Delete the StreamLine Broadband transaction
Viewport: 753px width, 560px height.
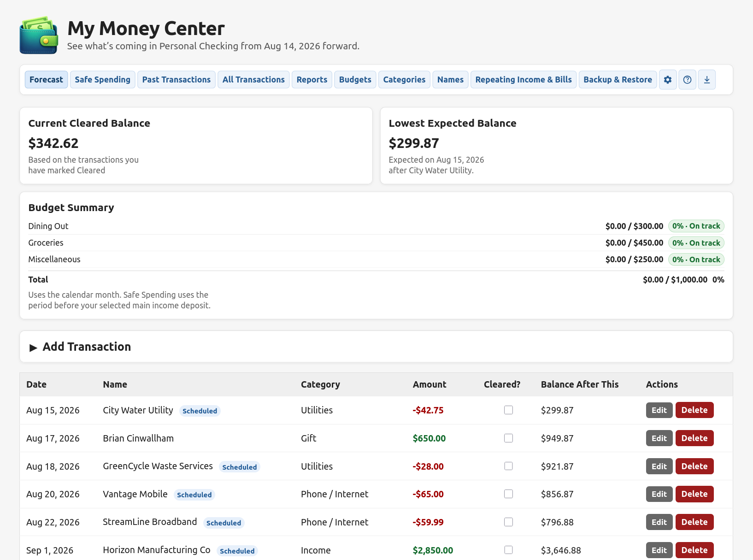click(x=694, y=522)
